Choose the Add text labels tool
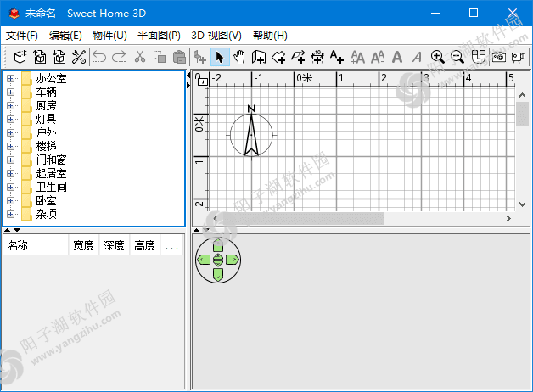This screenshot has width=533, height=392. coord(337,57)
